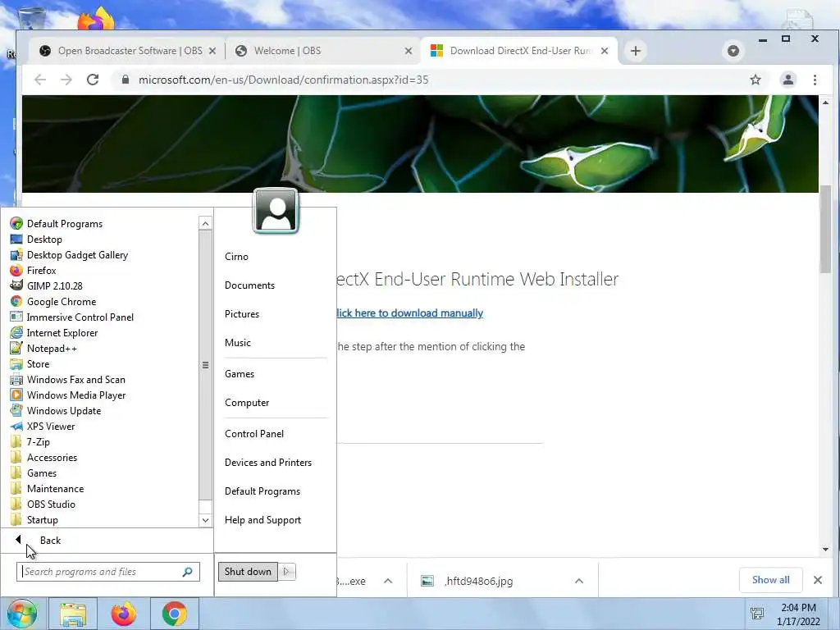Click the search magnifier icon
The height and width of the screenshot is (630, 840).
(188, 572)
